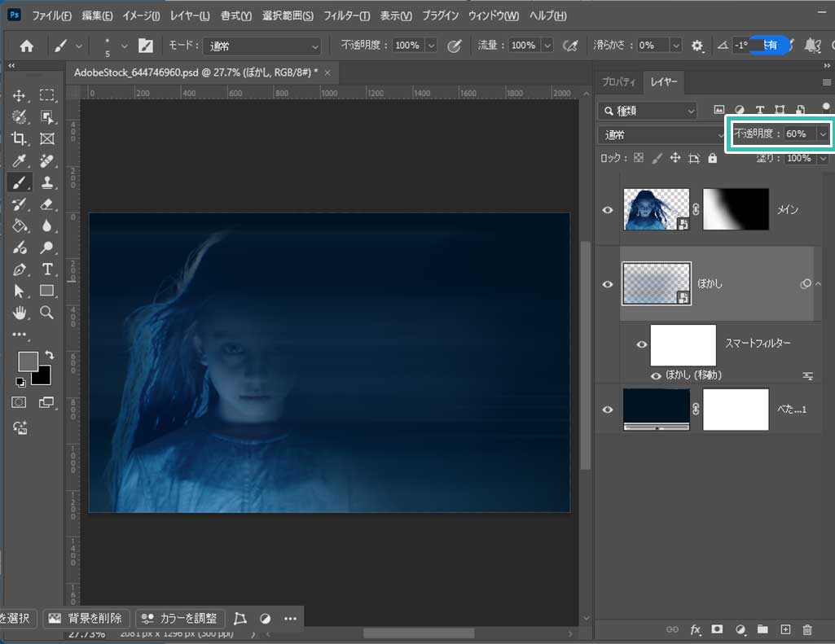Viewport: 835px width, 644px height.
Task: Click the カラーを調整 button
Action: [179, 618]
